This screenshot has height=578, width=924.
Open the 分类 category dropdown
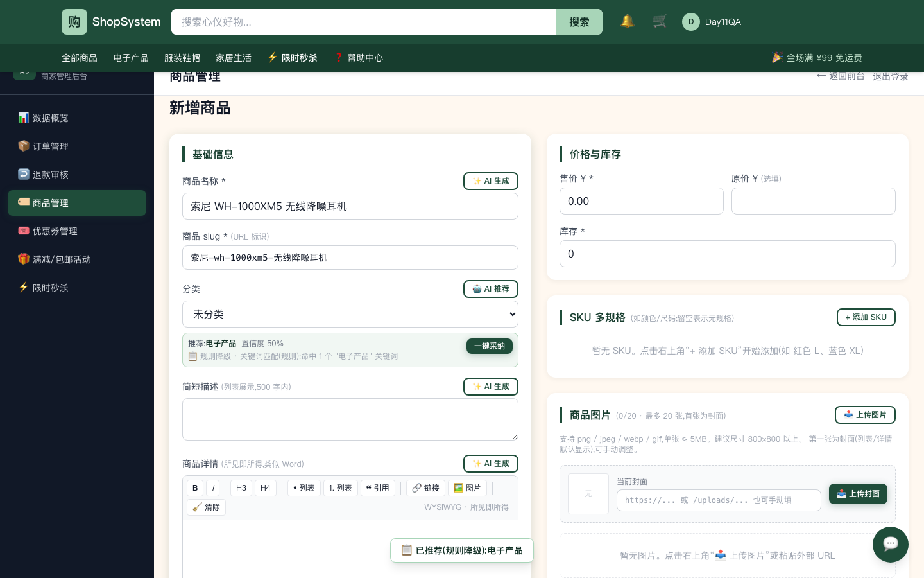(x=350, y=314)
